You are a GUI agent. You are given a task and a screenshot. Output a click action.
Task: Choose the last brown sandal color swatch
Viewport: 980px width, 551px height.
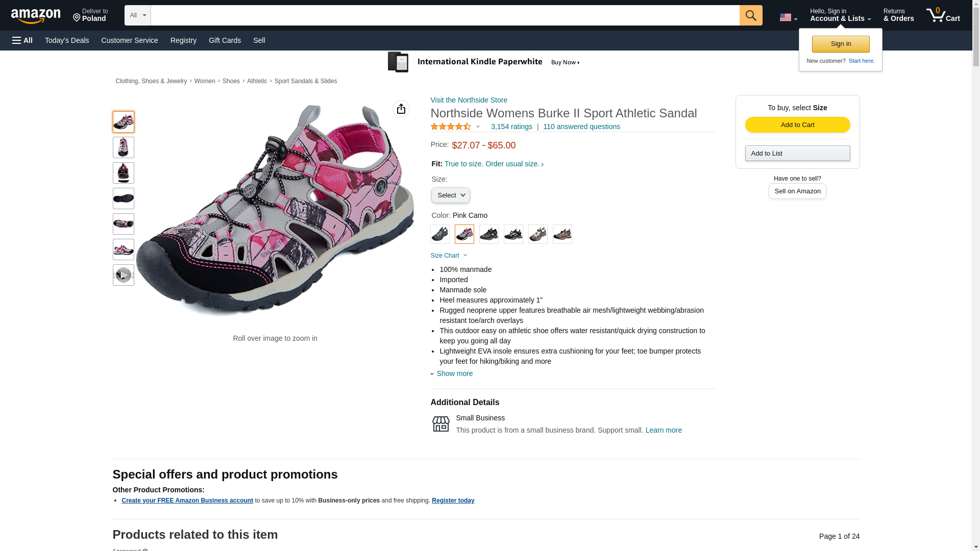pos(562,234)
